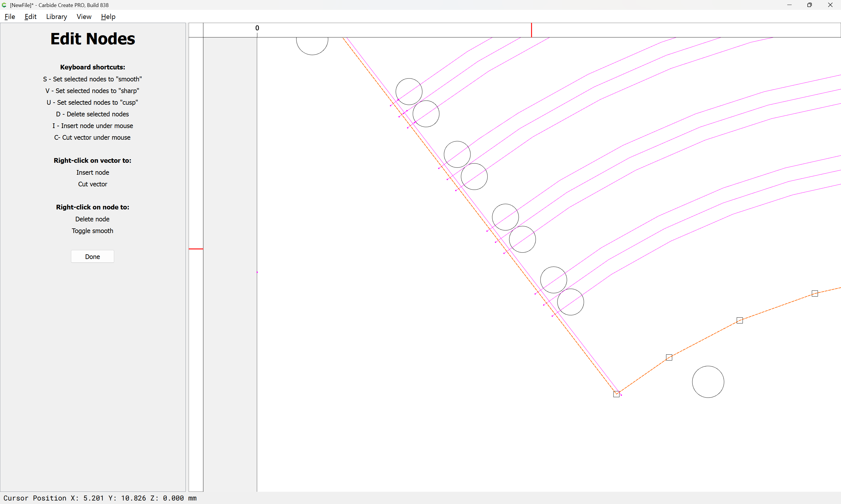Click the 0 label on the top ruler
The width and height of the screenshot is (841, 504).
257,28
